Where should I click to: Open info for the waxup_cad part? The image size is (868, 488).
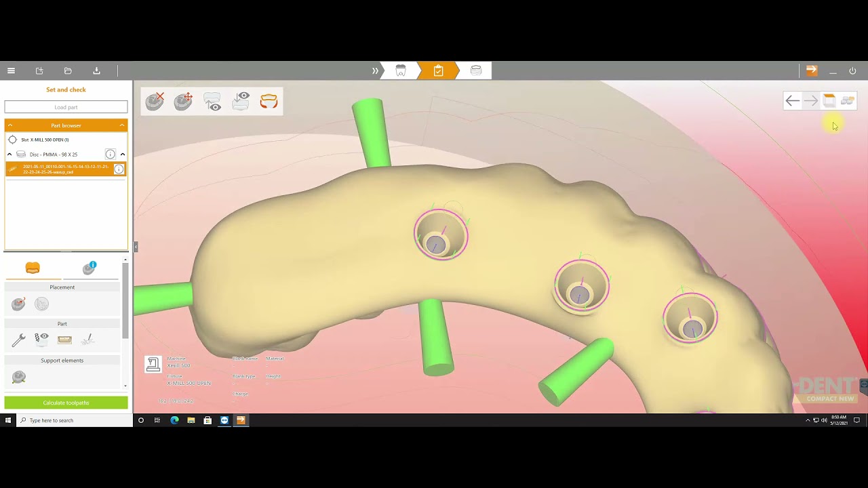click(119, 169)
